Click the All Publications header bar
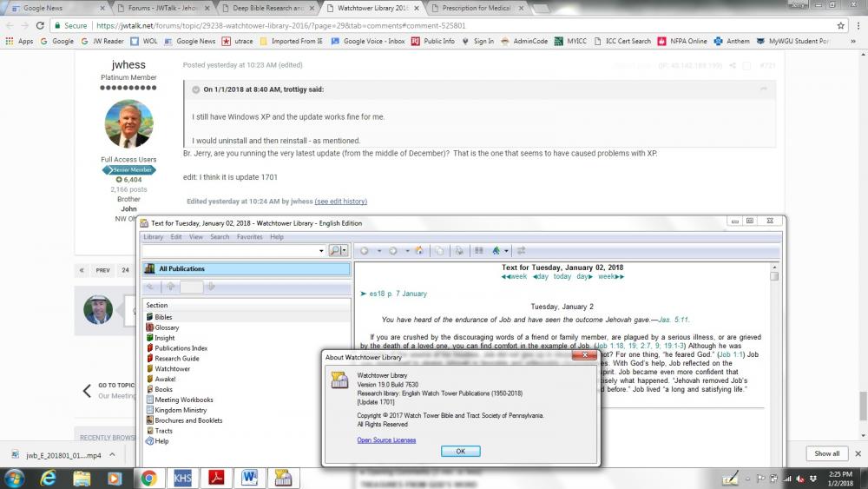This screenshot has width=868, height=489. coord(247,269)
